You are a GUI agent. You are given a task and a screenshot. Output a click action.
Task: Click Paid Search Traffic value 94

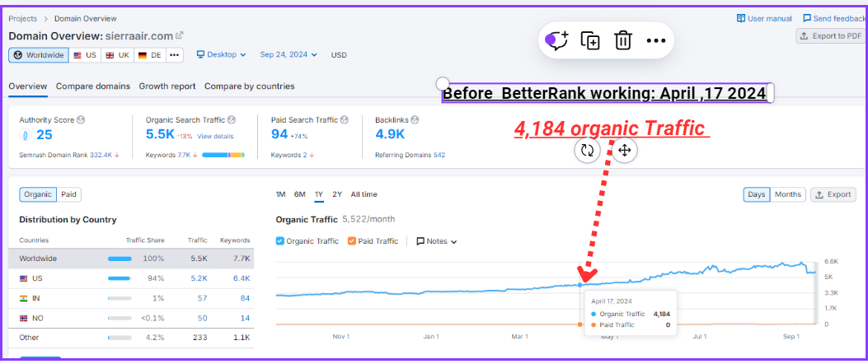point(279,134)
